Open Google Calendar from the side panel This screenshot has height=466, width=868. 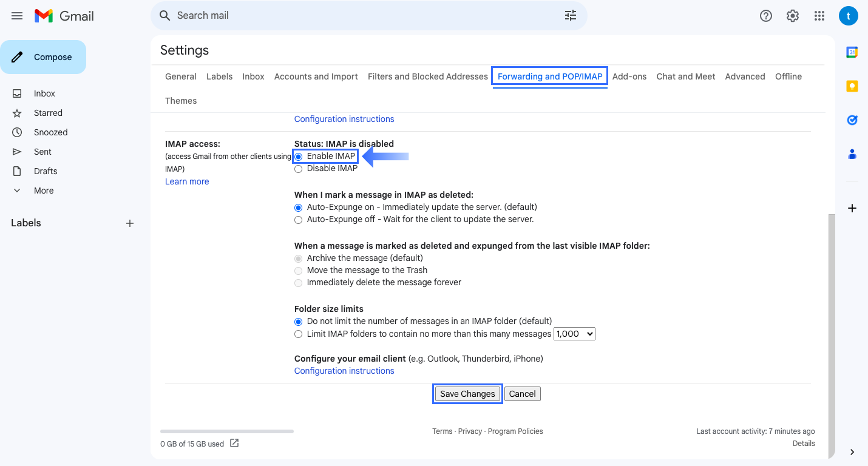[x=852, y=52]
